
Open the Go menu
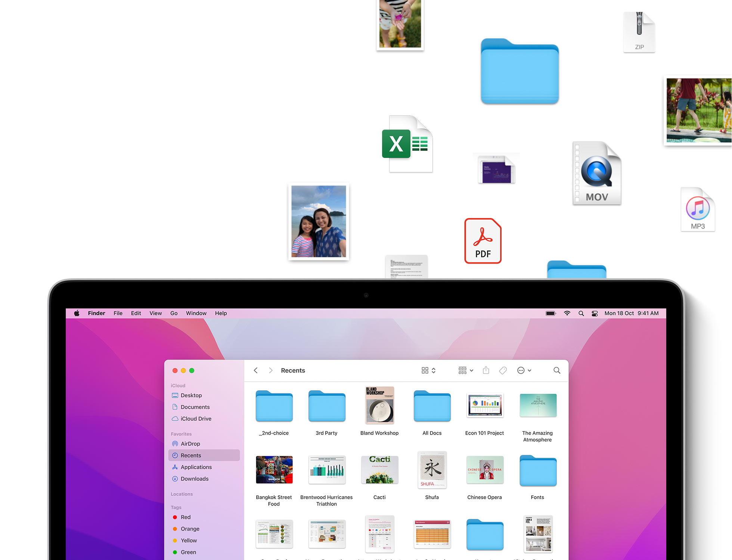coord(174,313)
